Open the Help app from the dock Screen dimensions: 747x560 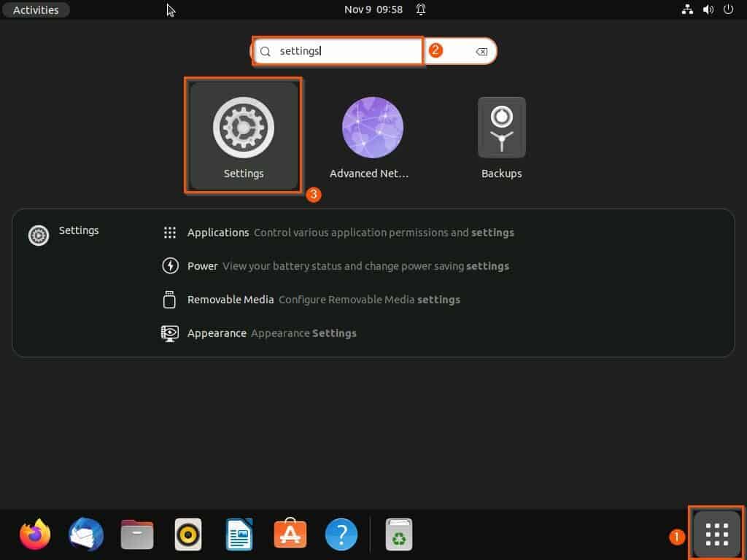(341, 534)
